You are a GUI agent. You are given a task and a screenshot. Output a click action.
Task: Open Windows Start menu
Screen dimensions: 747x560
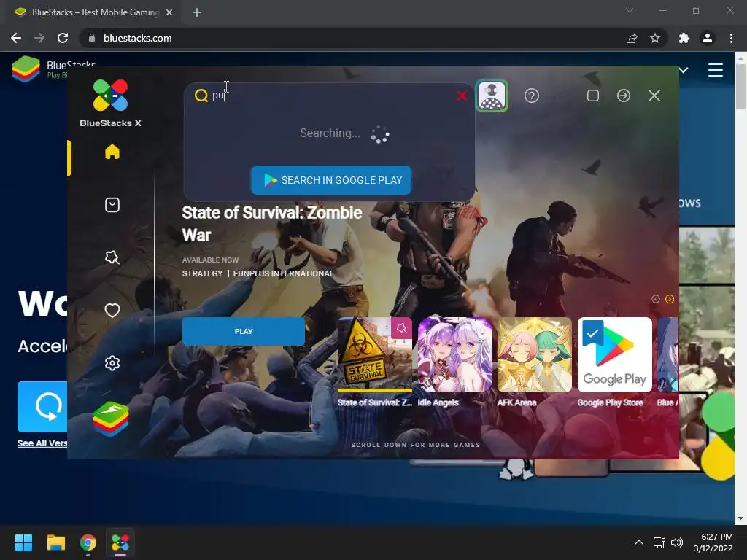pos(23,542)
